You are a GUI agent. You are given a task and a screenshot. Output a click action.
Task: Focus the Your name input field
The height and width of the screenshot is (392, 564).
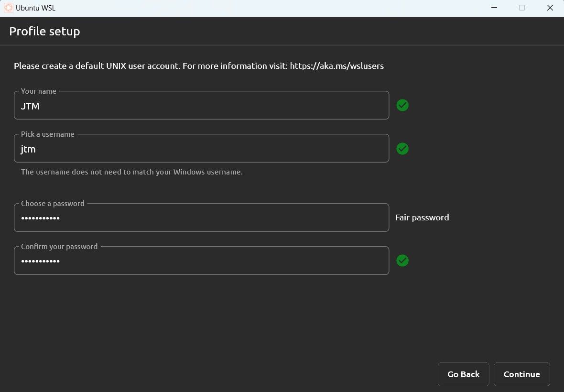(201, 105)
